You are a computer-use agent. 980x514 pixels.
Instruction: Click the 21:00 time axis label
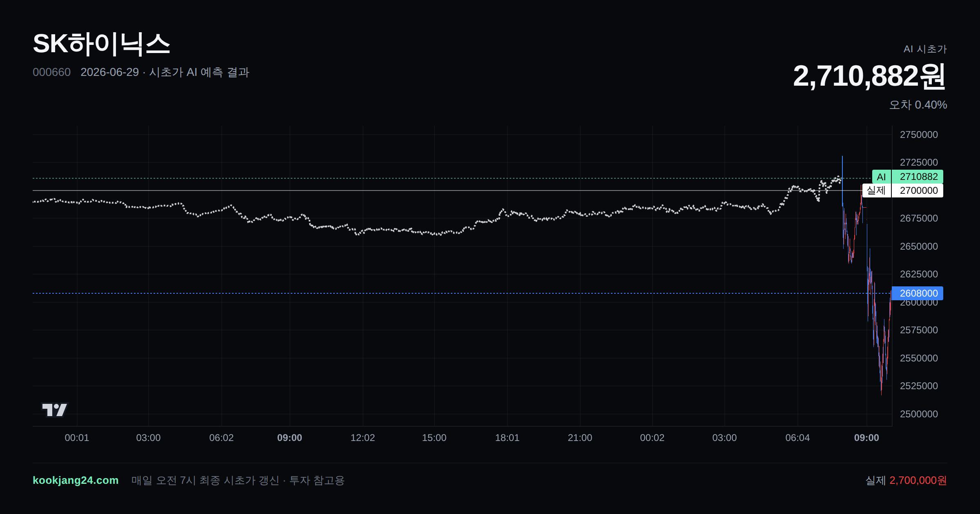point(580,438)
